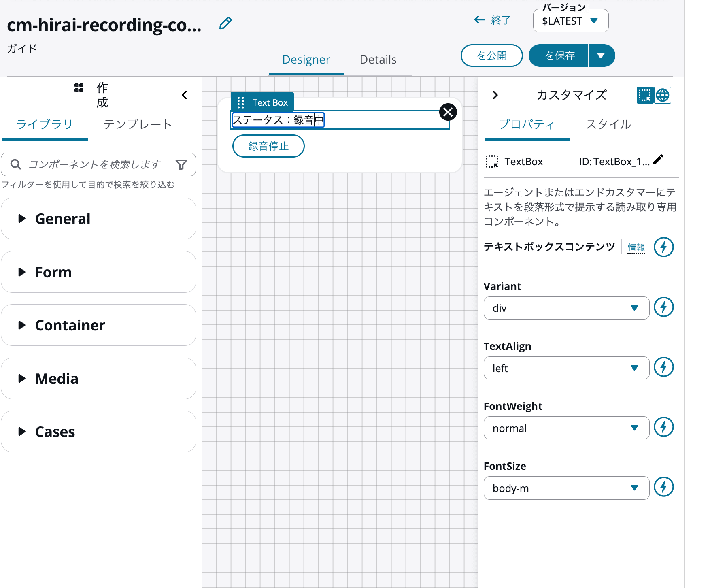
Task: Select the テンプレート tab
Action: coord(138,124)
